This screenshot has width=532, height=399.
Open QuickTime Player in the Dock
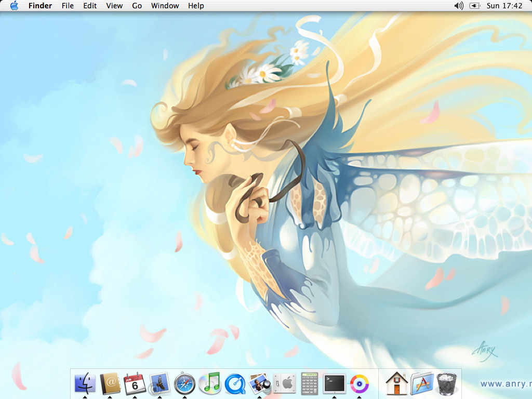pos(235,383)
